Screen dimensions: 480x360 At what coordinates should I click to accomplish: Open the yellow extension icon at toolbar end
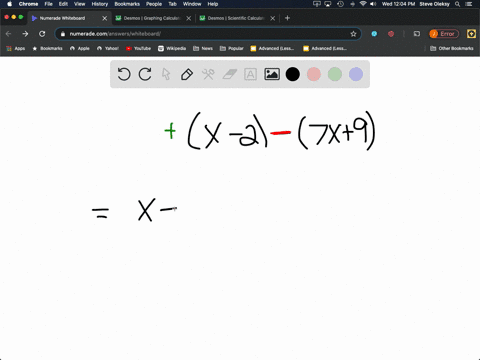pyautogui.click(x=471, y=34)
